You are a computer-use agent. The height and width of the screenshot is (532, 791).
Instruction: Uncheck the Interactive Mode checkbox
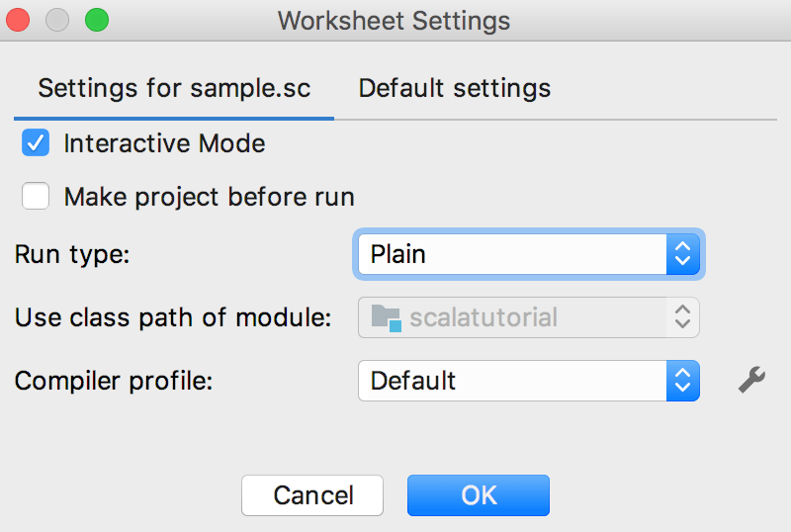tap(36, 142)
